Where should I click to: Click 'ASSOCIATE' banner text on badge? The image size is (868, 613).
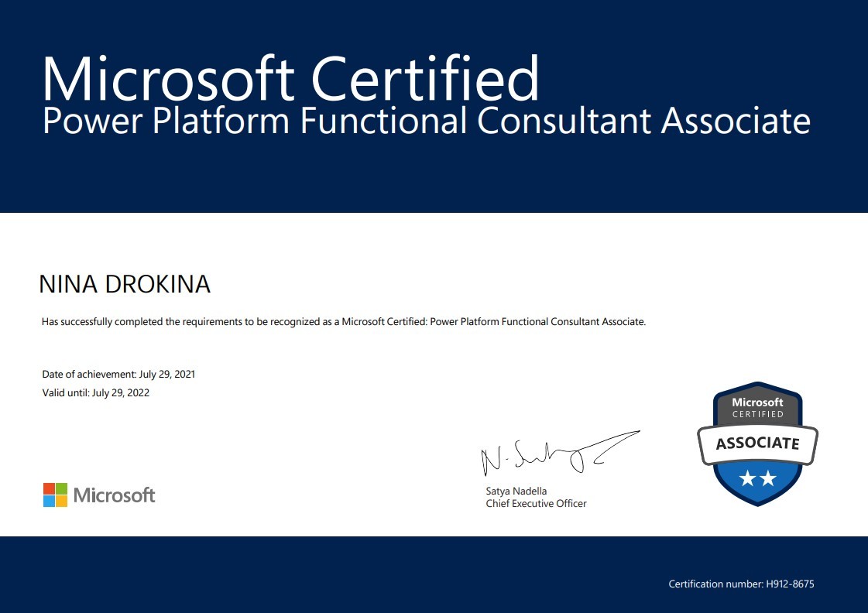(x=757, y=443)
